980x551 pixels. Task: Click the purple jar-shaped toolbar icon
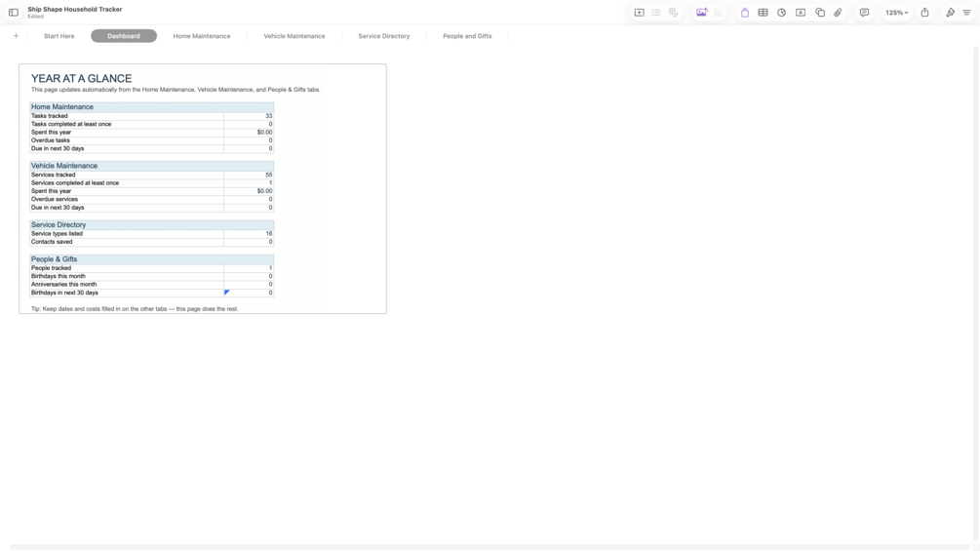point(745,13)
